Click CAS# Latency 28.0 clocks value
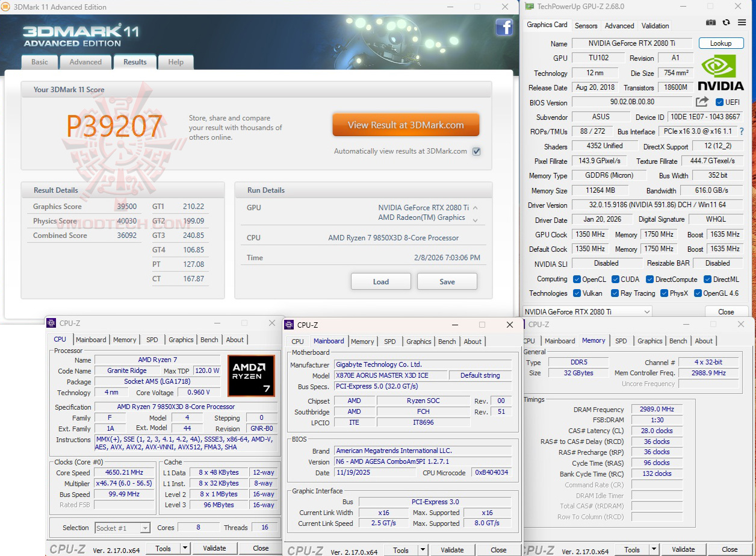The width and height of the screenshot is (756, 556). (x=657, y=431)
